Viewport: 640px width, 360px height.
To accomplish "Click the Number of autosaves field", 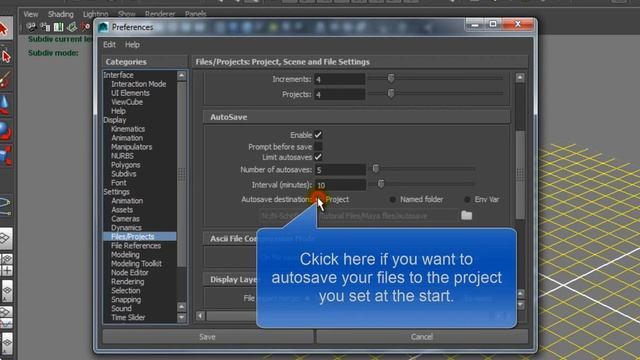I will 340,170.
